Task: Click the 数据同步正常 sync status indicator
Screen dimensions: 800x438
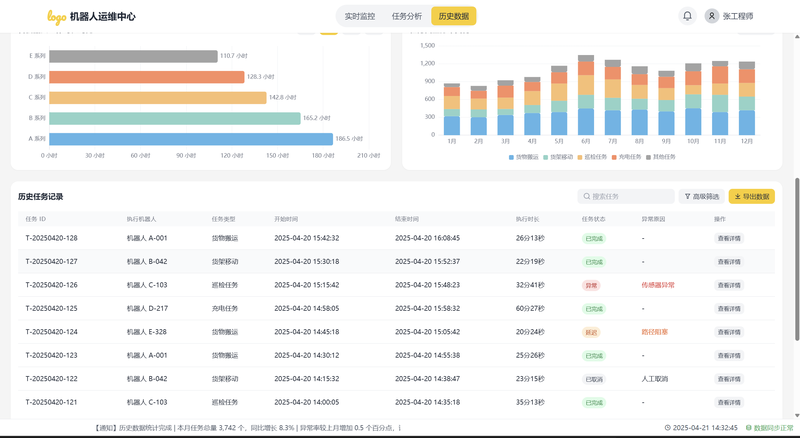Action: pos(770,428)
